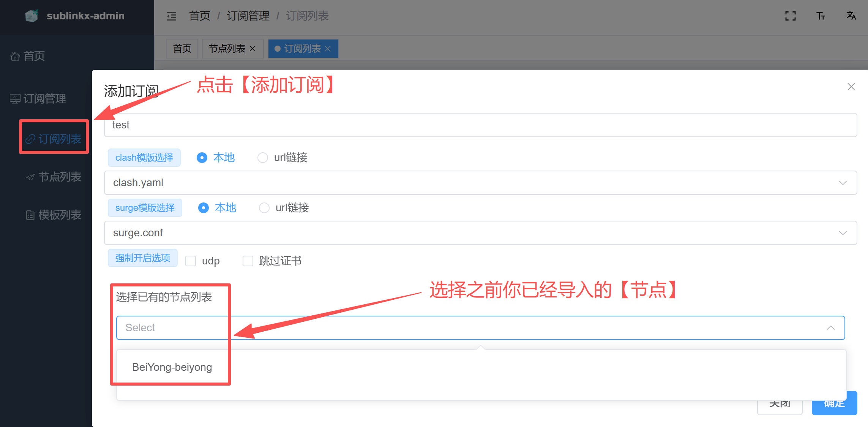Viewport: 868px width, 427px height.
Task: Enable the 跳过证书 checkbox
Action: tap(248, 261)
